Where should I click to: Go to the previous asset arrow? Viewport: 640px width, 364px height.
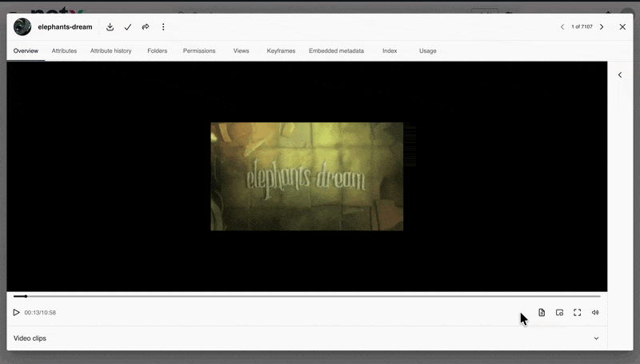click(562, 27)
